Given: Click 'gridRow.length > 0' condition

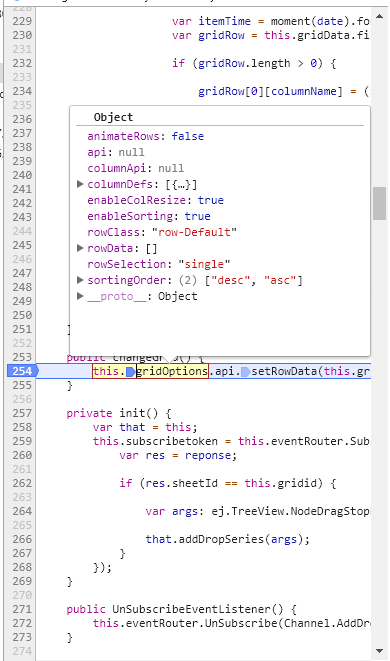Looking at the screenshot, I should (x=257, y=63).
